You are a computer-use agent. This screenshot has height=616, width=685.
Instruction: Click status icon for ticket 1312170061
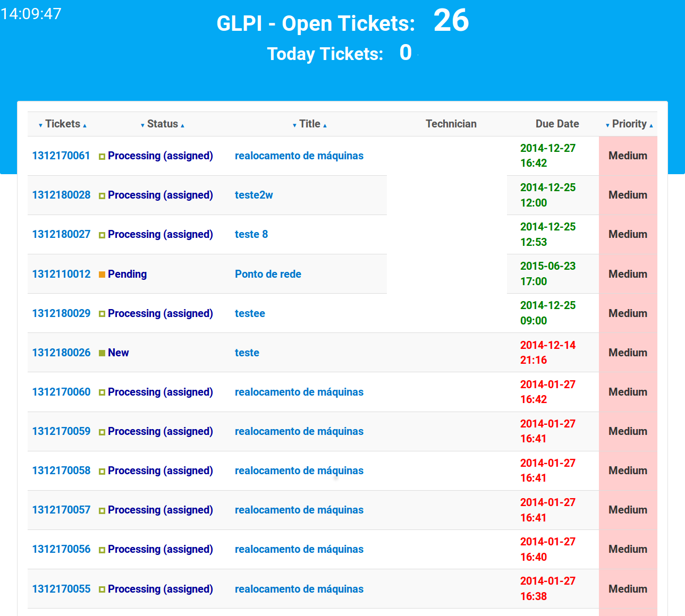102,157
